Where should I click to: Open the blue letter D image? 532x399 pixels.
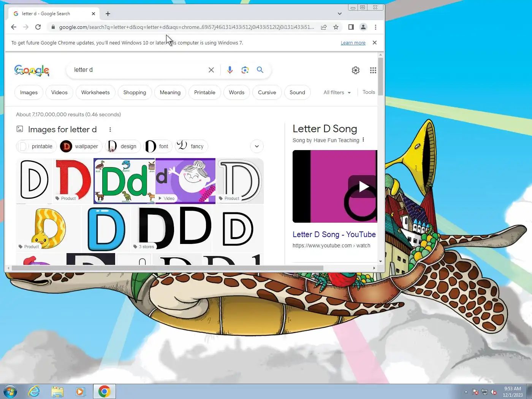click(106, 228)
